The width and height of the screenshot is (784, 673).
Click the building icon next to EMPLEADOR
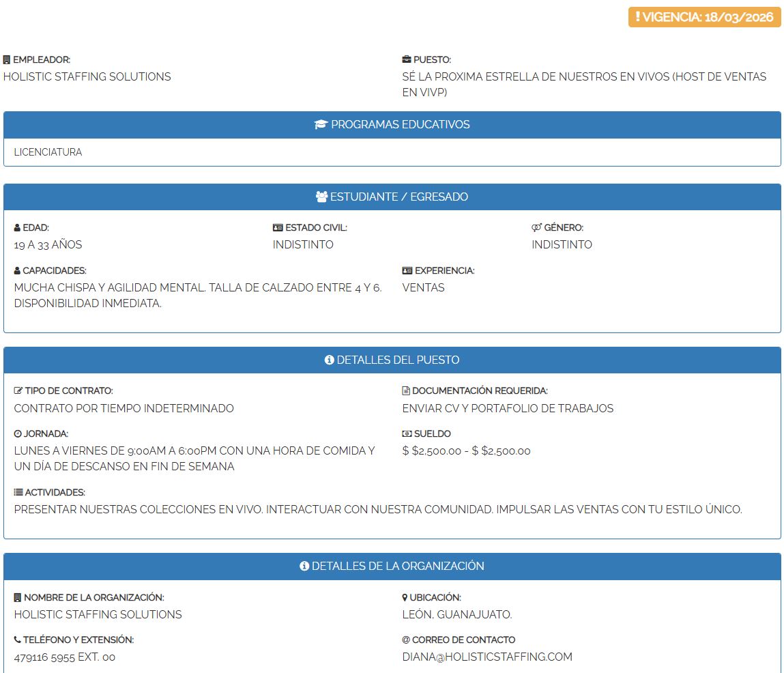tap(7, 60)
